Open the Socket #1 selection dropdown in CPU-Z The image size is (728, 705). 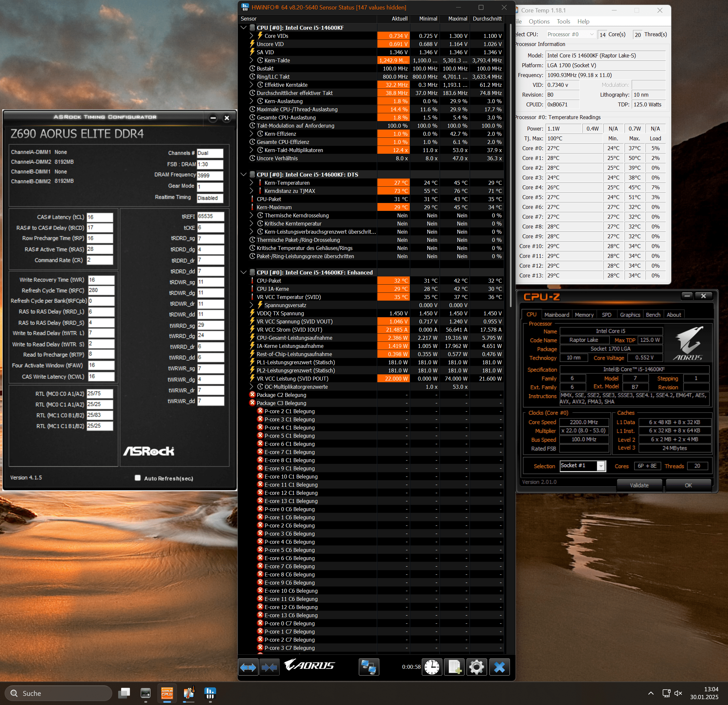click(601, 466)
